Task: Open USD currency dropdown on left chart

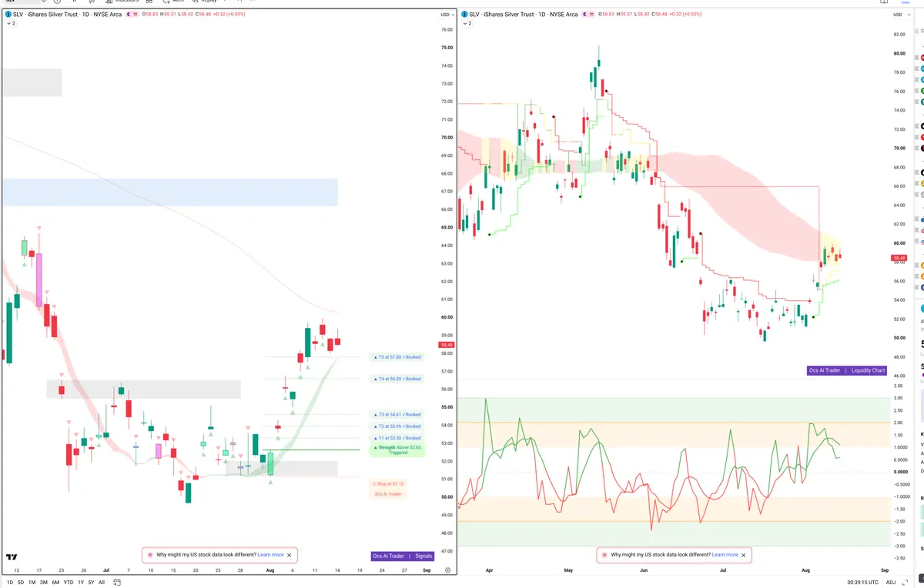Action: pyautogui.click(x=446, y=15)
